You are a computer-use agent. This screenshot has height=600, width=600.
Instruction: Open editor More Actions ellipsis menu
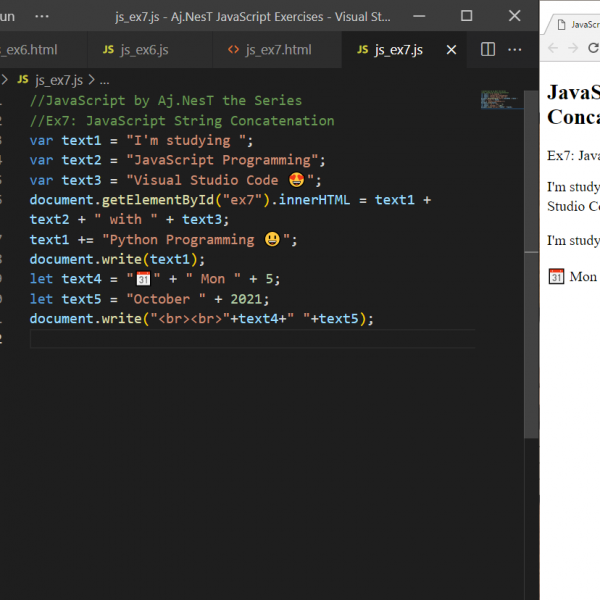coord(515,50)
